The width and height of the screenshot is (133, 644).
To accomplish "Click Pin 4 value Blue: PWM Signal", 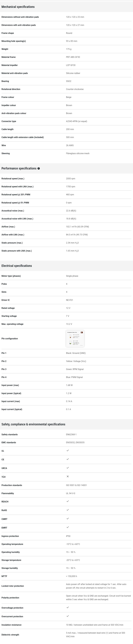I will pos(74,377).
